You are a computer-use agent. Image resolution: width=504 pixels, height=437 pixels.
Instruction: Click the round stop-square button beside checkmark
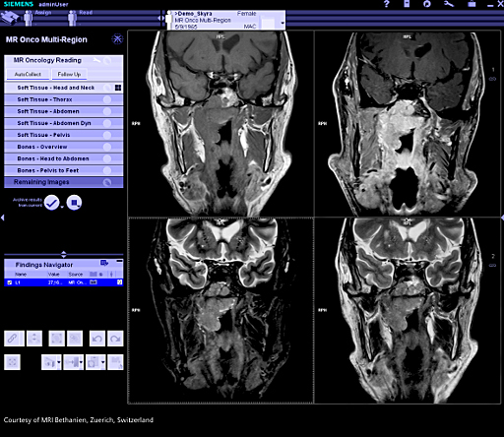tap(74, 203)
